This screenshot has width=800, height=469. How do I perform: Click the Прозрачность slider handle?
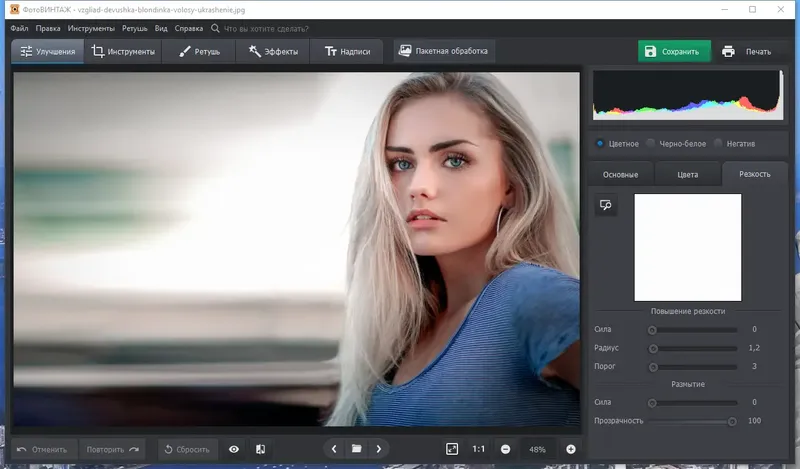coord(732,421)
